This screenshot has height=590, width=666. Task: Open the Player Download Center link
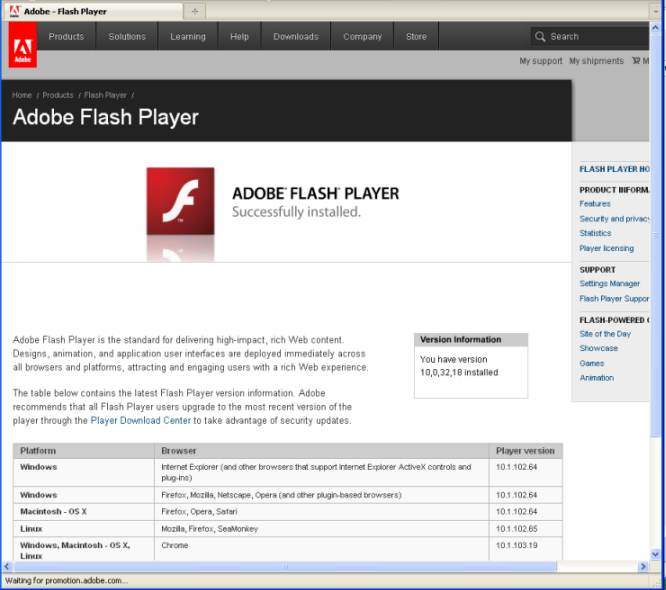click(x=141, y=421)
